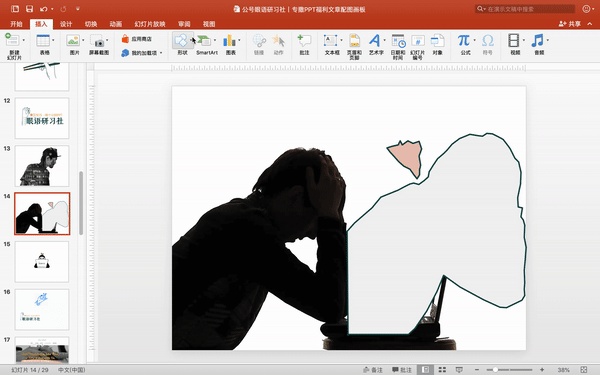
Task: Select the 插入 (Insert) tab
Action: coord(41,24)
